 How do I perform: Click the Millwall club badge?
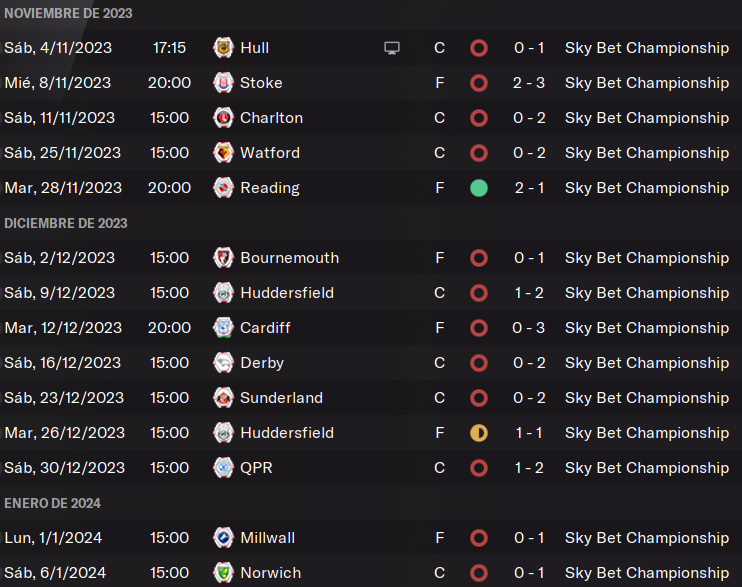coord(223,538)
